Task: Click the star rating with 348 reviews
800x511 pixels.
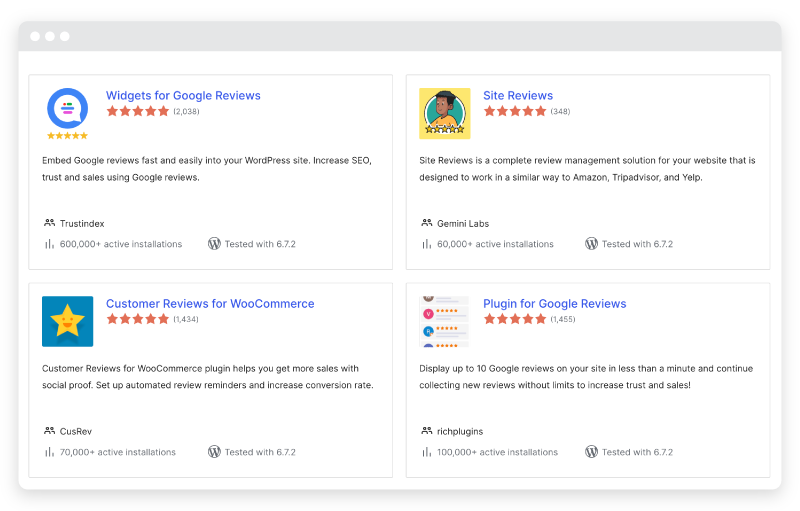Action: tap(515, 111)
